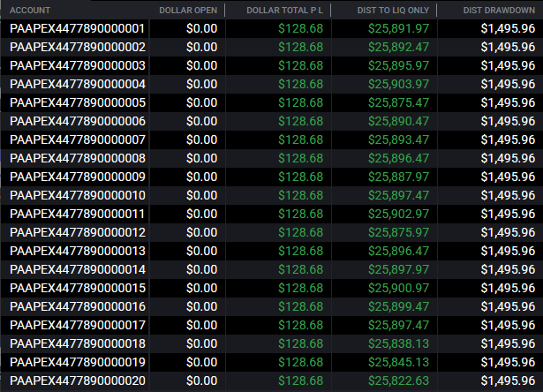Screen dimensions: 543x392
Task: Select account PAAPEX4477890000009
Action: [77, 177]
